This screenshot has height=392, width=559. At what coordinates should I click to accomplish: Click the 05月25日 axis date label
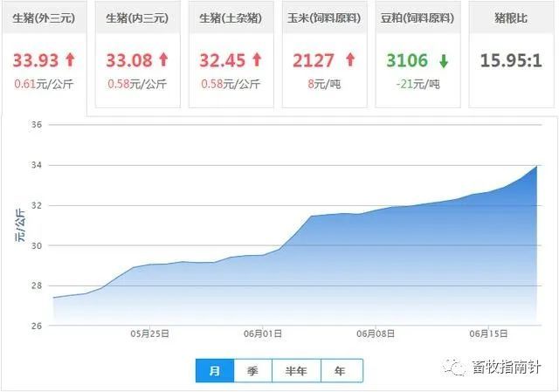pyautogui.click(x=149, y=334)
